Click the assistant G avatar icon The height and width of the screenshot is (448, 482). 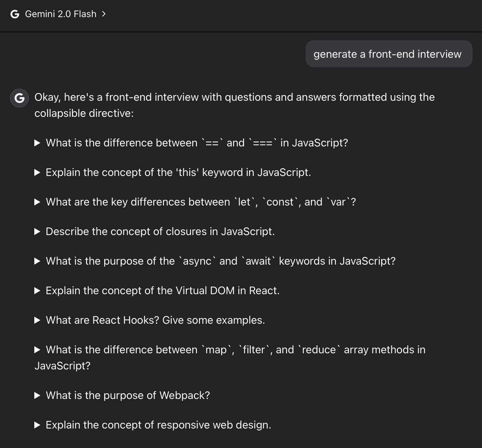point(19,98)
